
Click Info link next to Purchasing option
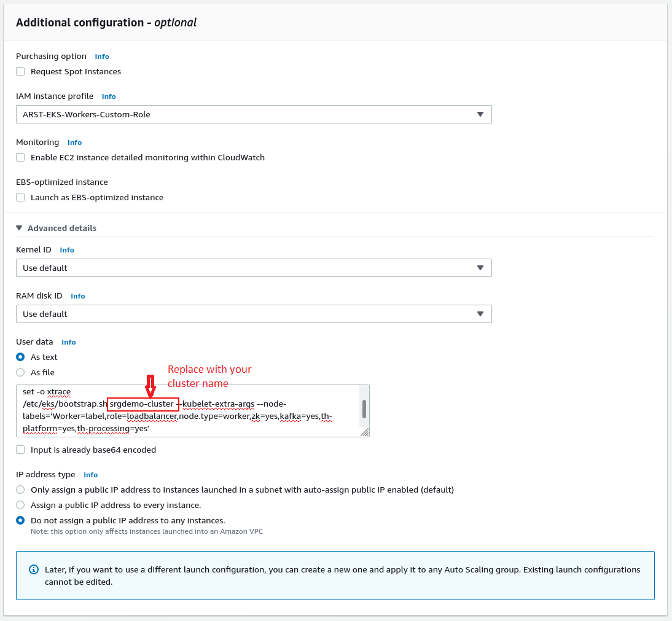pos(102,57)
